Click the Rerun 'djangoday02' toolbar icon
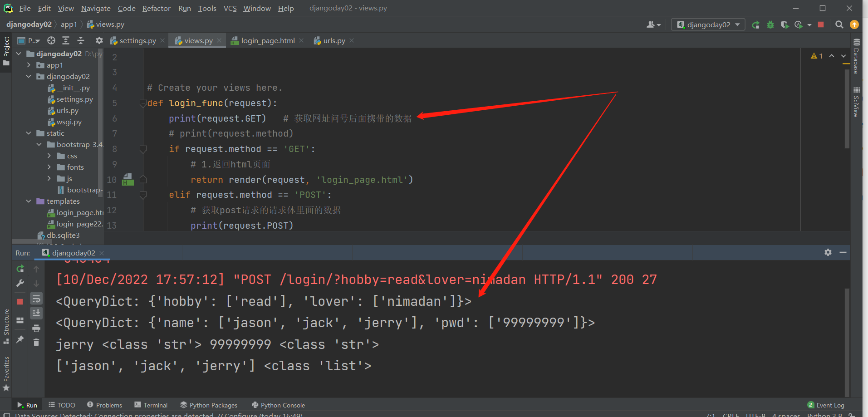 [755, 25]
